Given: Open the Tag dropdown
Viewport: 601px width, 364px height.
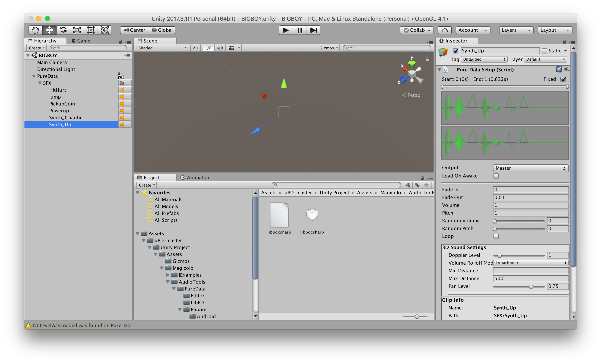Looking at the screenshot, I should pos(484,59).
